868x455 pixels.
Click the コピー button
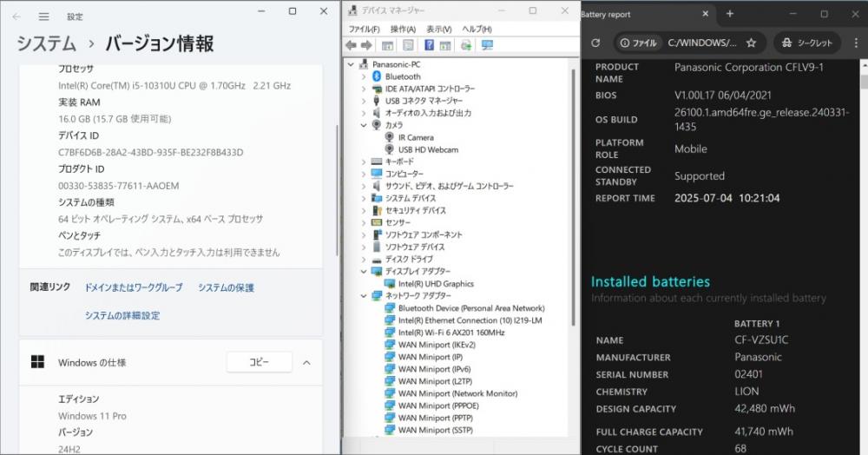pyautogui.click(x=259, y=362)
